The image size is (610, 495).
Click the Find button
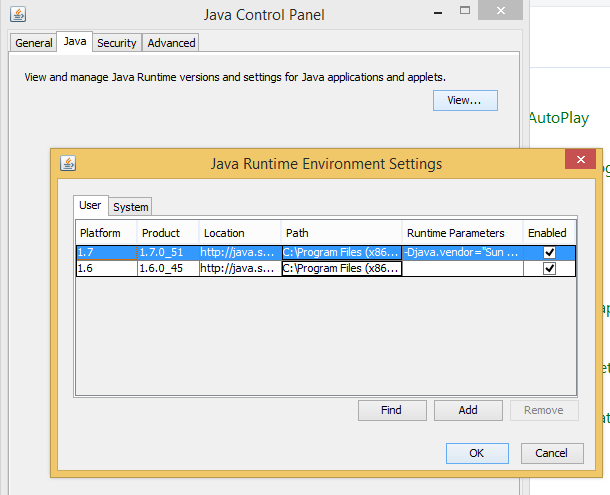(x=391, y=410)
